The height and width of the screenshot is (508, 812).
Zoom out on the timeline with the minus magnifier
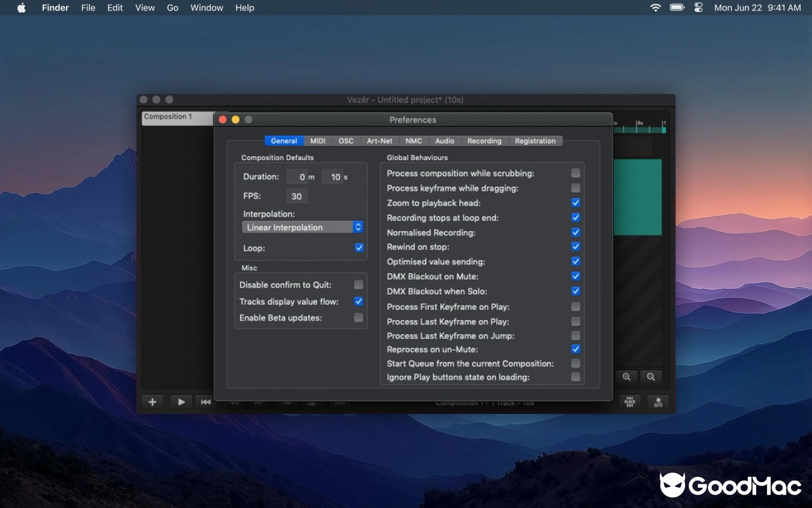651,377
